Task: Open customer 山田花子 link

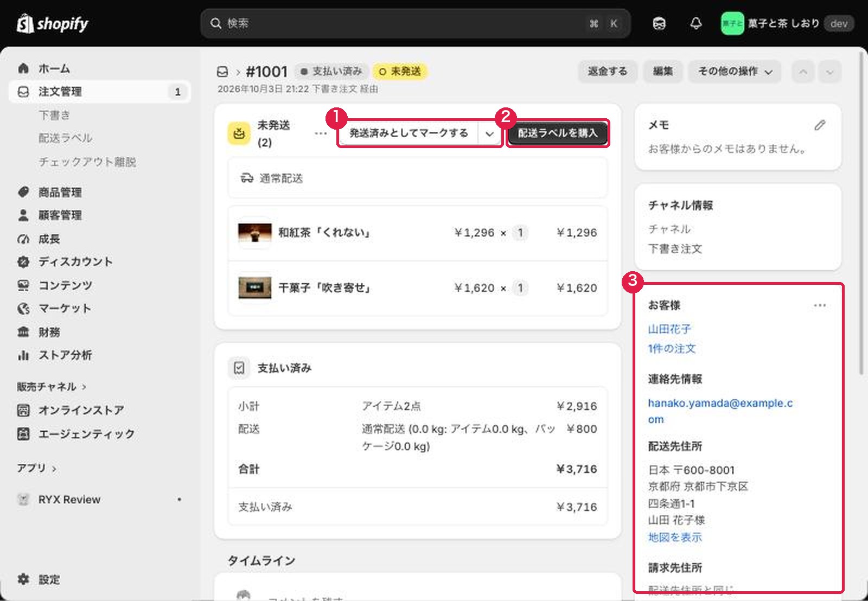Action: 669,329
